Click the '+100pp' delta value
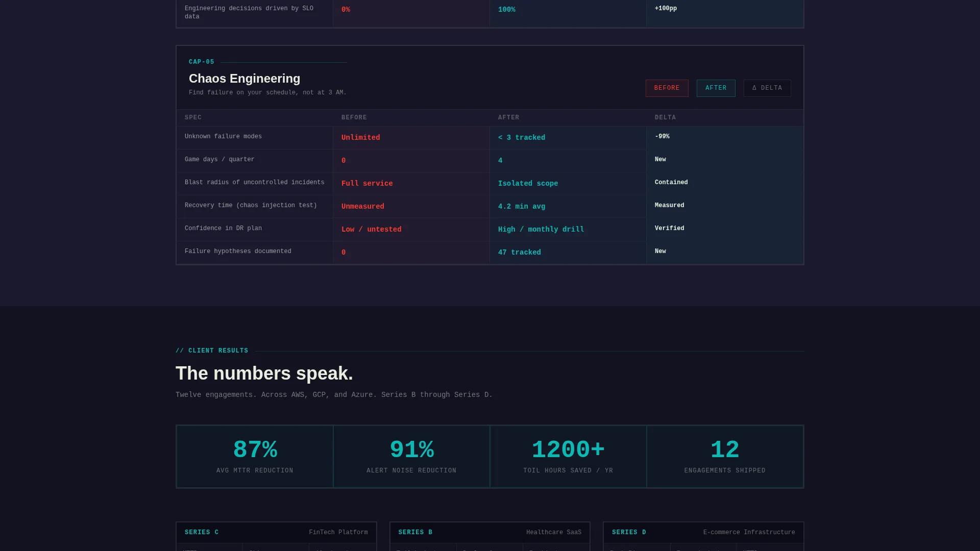The height and width of the screenshot is (551, 980). point(666,9)
